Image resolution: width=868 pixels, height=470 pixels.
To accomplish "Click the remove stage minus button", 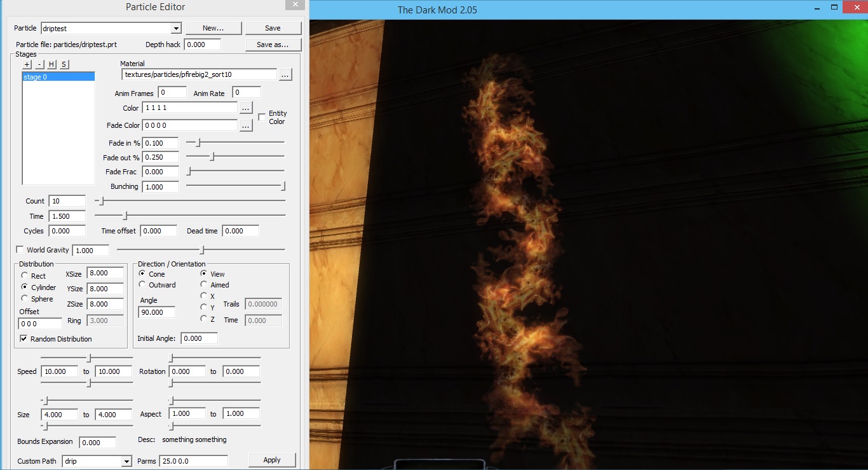I will pos(39,64).
